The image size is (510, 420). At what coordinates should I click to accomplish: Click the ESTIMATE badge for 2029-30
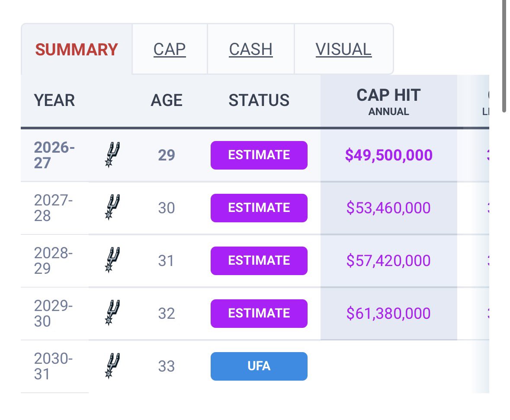click(259, 313)
